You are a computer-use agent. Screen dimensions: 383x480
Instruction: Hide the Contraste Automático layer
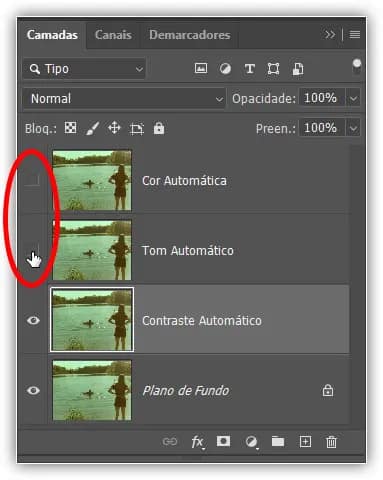[33, 320]
